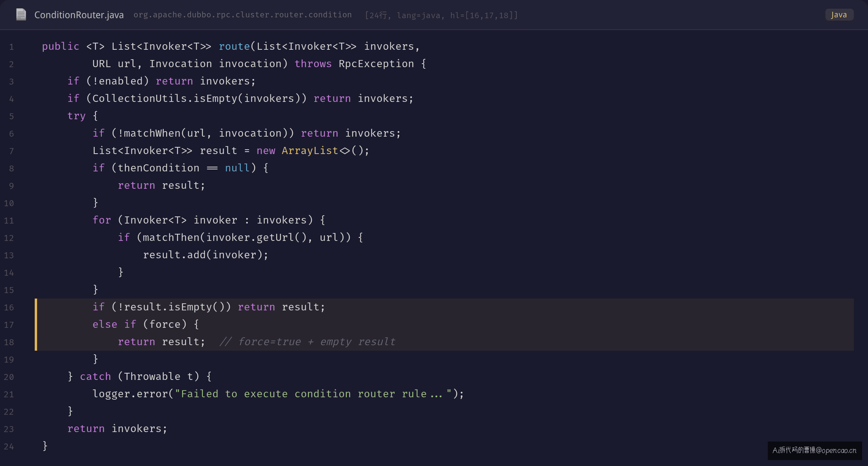Click 'ArrayList' constructor on line 7
Screen dimensions: 868x466
310,150
